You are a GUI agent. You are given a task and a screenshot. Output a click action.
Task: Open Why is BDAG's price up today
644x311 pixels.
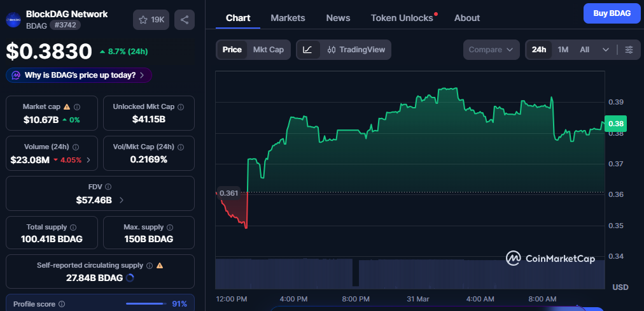79,75
